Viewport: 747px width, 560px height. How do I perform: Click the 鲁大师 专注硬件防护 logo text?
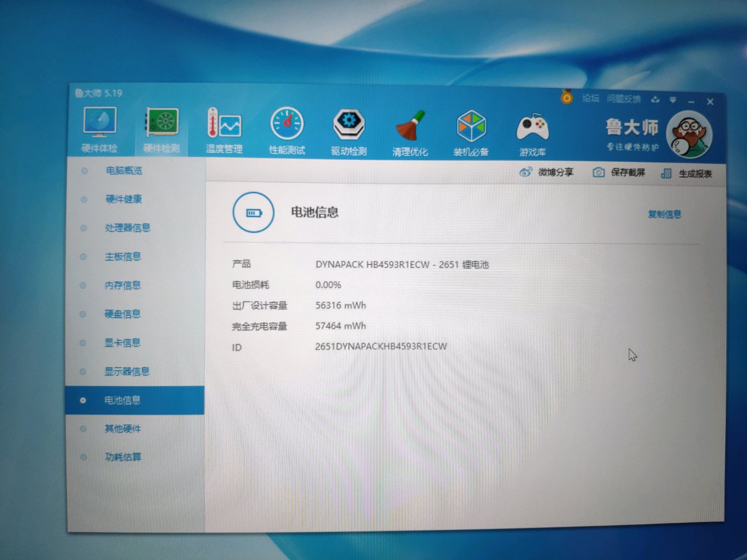pyautogui.click(x=632, y=134)
